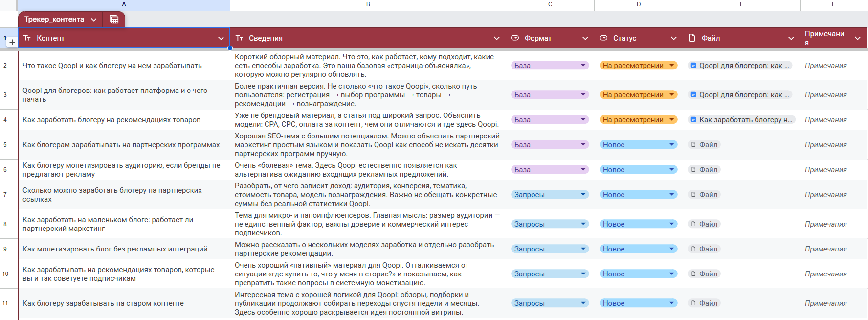Expand the Формат column options arrow
Screen dimensions: 868x320
coord(585,38)
